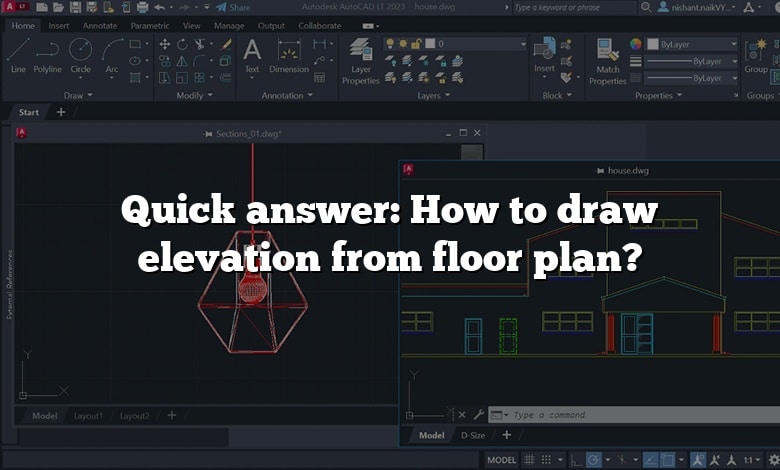Select the Polyline tool

(47, 55)
